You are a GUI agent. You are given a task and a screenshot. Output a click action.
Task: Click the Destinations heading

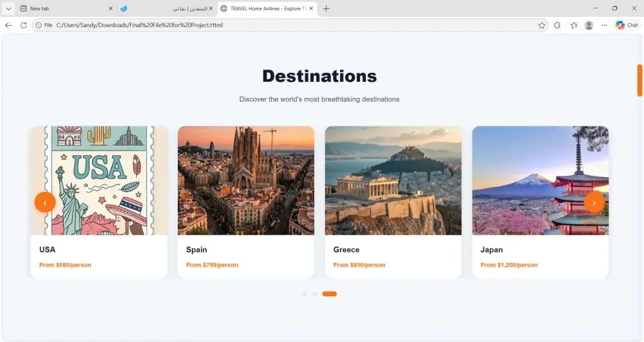(319, 77)
